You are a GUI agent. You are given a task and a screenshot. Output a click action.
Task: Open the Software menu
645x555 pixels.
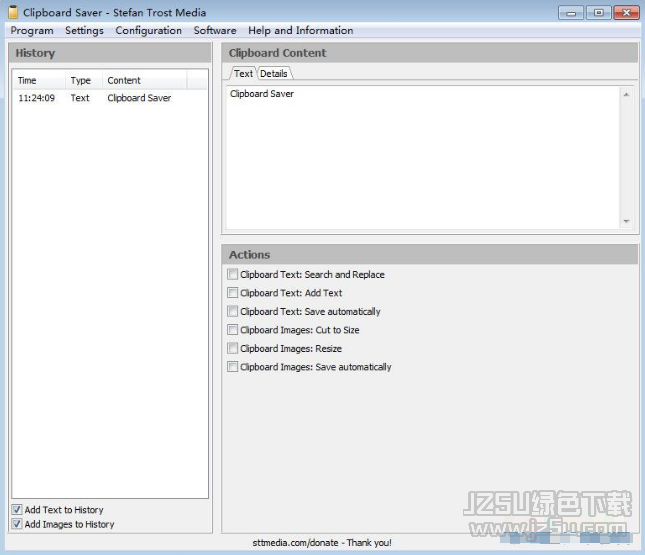click(x=215, y=30)
